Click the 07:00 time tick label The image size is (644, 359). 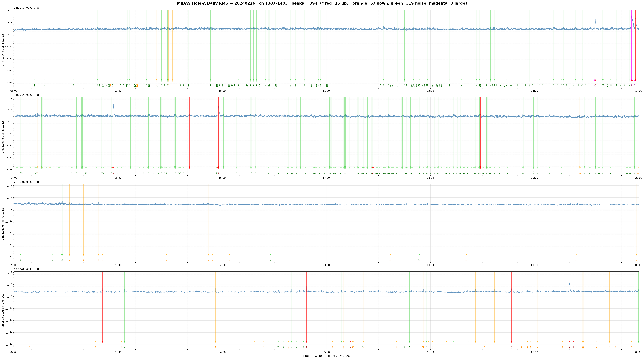535,352
